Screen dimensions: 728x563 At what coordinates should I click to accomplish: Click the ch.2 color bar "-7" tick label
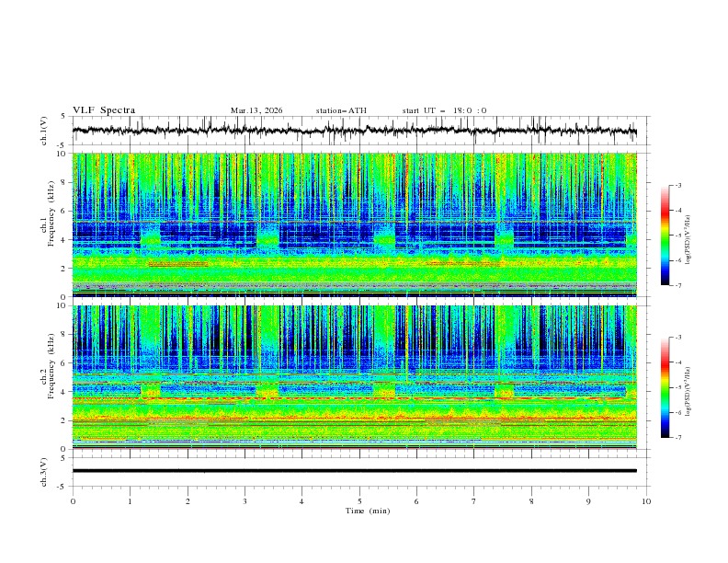coord(677,437)
